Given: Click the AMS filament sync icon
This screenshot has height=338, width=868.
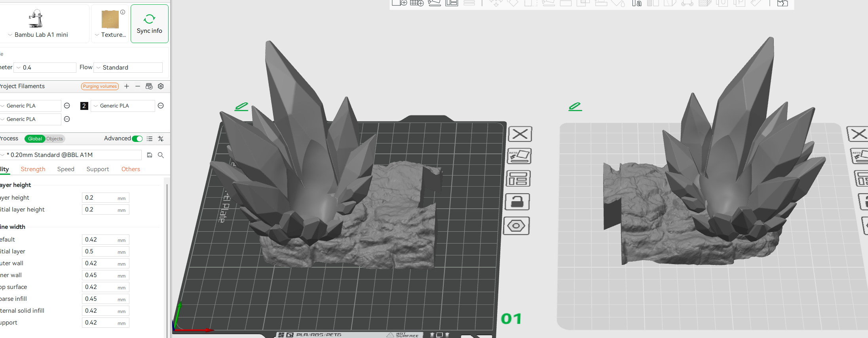Looking at the screenshot, I should click(149, 86).
